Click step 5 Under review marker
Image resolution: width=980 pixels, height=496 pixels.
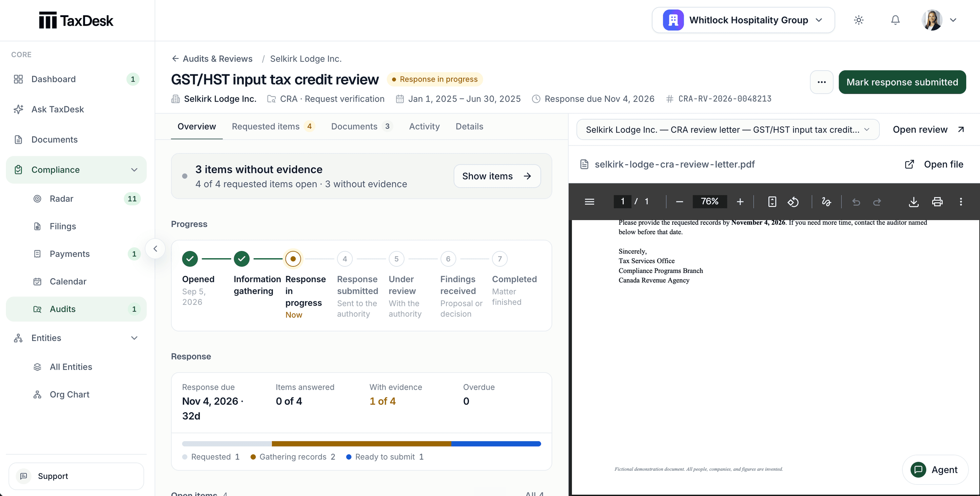pyautogui.click(x=396, y=259)
